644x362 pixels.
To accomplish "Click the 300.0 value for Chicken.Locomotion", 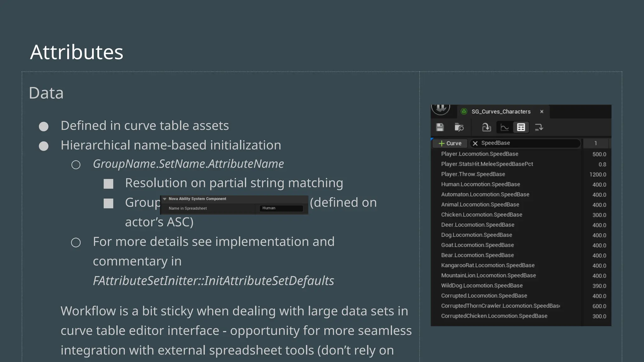I will pos(599,215).
